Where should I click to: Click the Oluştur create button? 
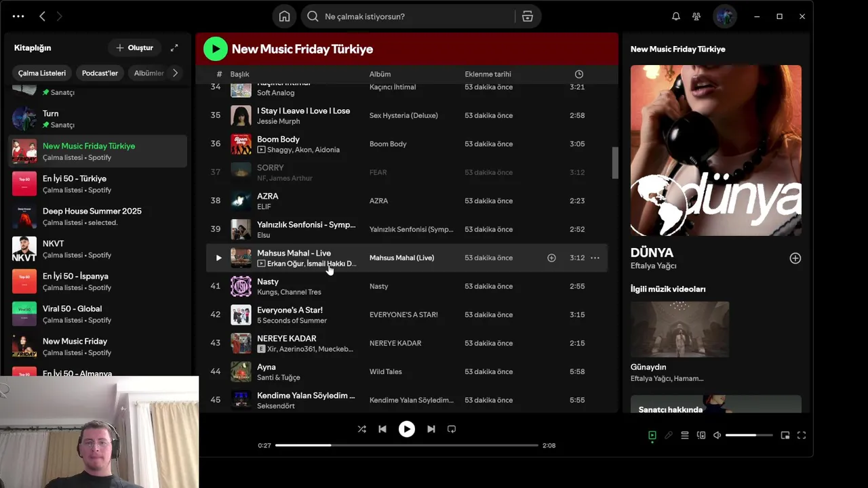click(x=134, y=47)
